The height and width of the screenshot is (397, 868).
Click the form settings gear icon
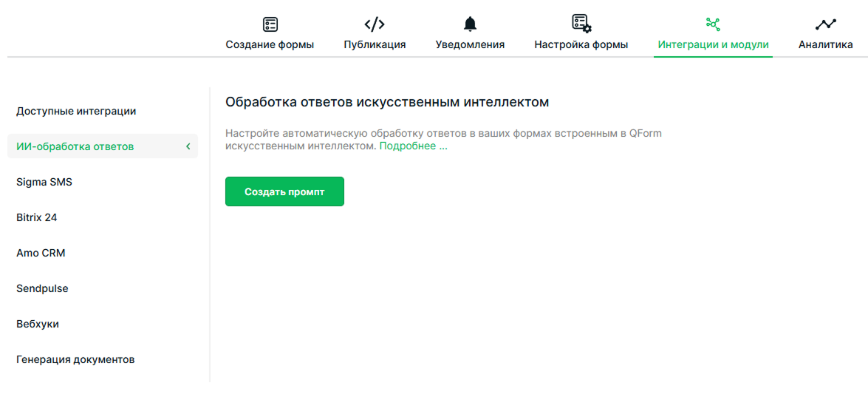pyautogui.click(x=581, y=23)
